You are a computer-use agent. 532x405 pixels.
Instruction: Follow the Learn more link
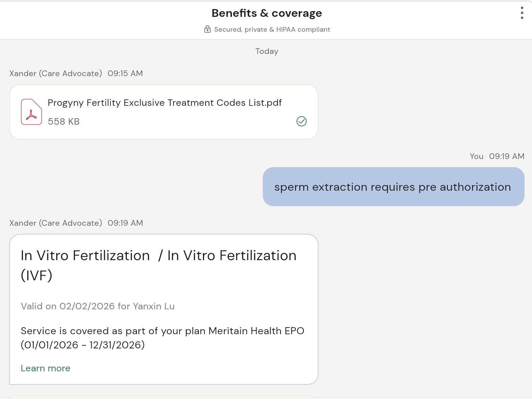[46, 368]
